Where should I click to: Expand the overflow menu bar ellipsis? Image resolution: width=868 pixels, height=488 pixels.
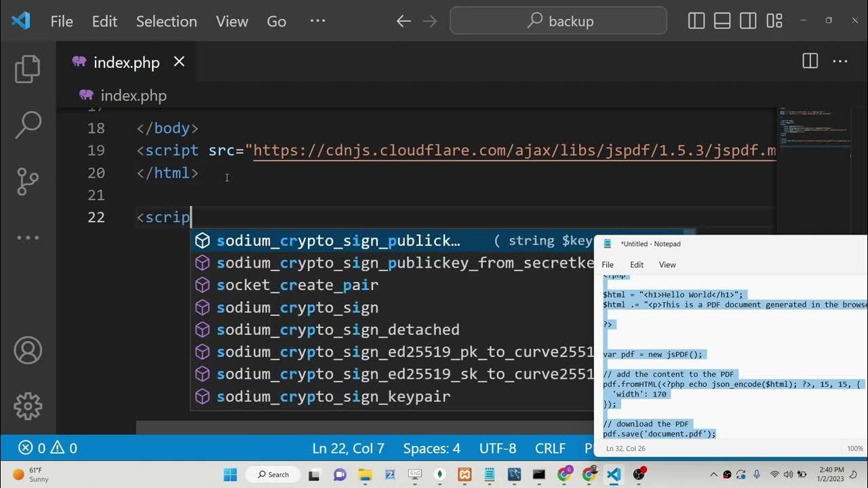(317, 21)
